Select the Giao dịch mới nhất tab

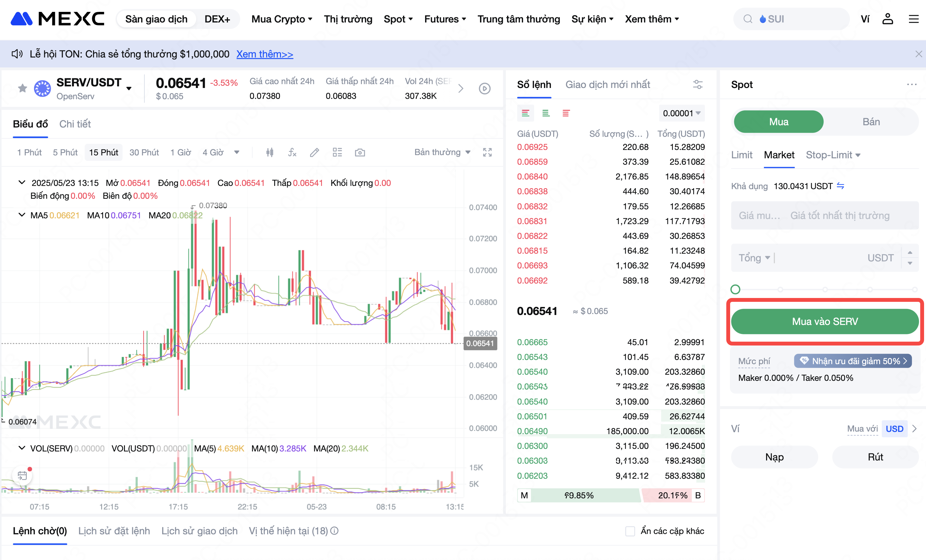tap(608, 84)
